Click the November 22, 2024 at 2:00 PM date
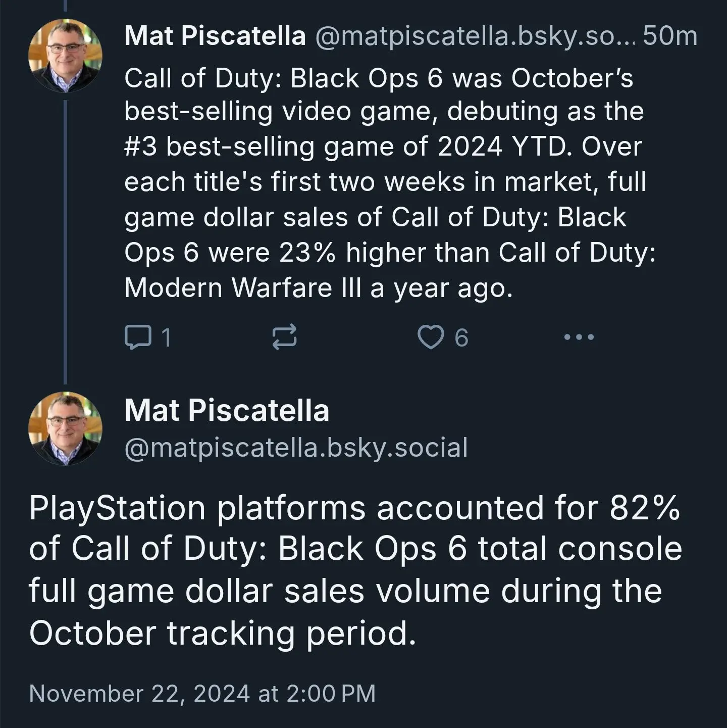 tap(202, 693)
